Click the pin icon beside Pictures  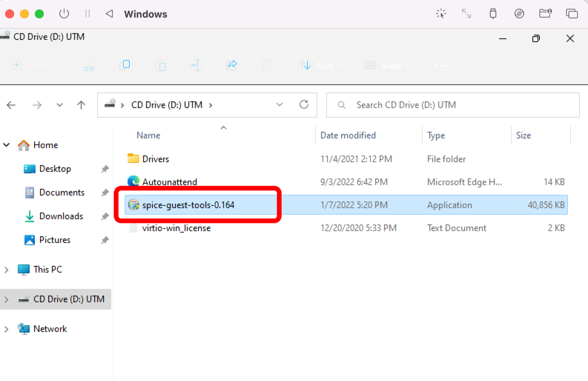click(105, 240)
